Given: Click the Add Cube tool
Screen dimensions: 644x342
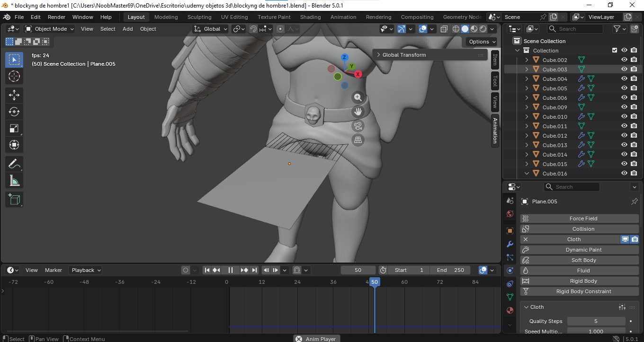Looking at the screenshot, I should coord(14,200).
